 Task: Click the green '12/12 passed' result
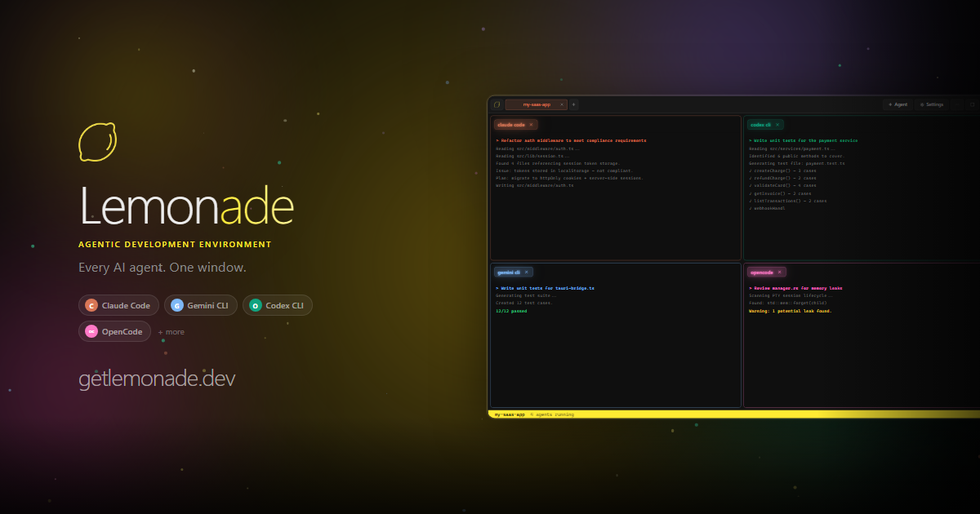click(x=512, y=311)
